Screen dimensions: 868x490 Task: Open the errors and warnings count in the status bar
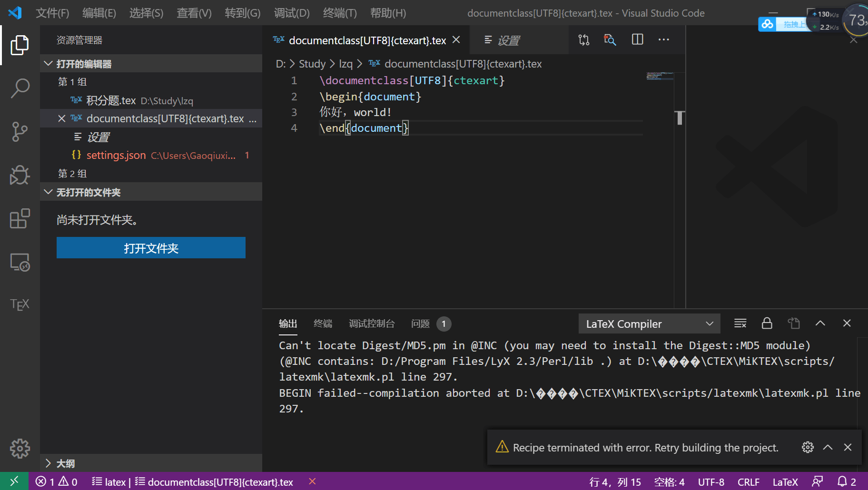[x=56, y=481]
